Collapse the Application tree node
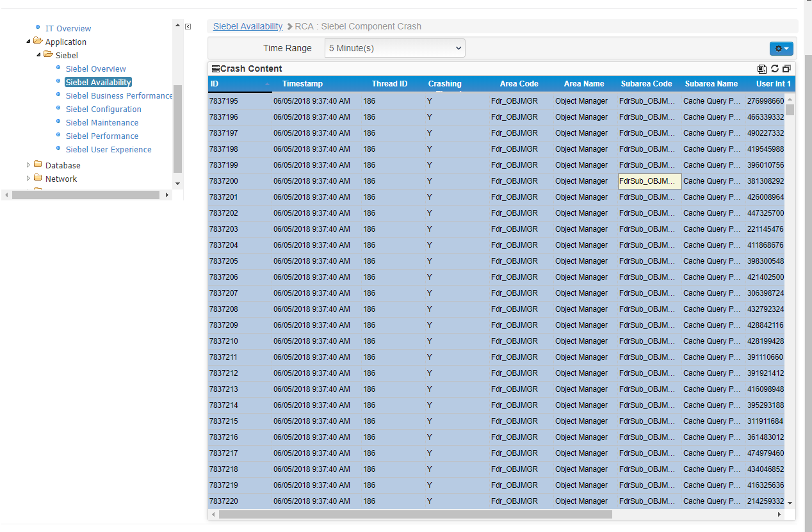The width and height of the screenshot is (812, 532). [x=28, y=42]
